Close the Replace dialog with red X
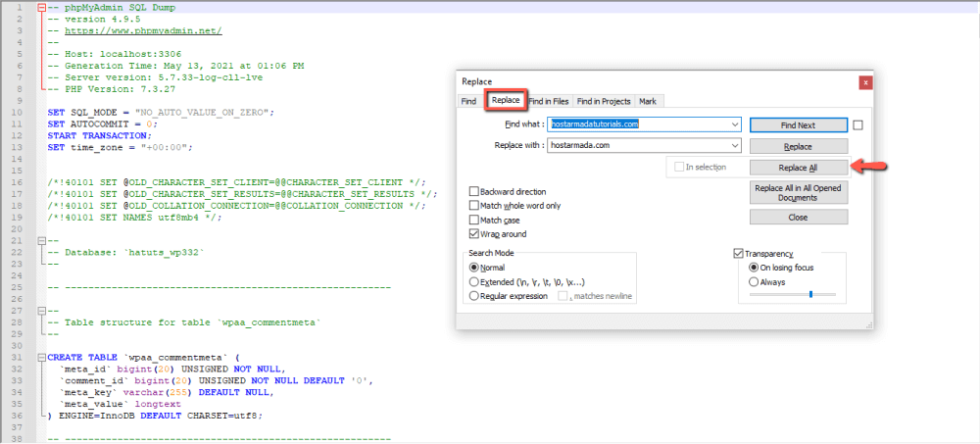This screenshot has width=980, height=444. click(x=865, y=82)
